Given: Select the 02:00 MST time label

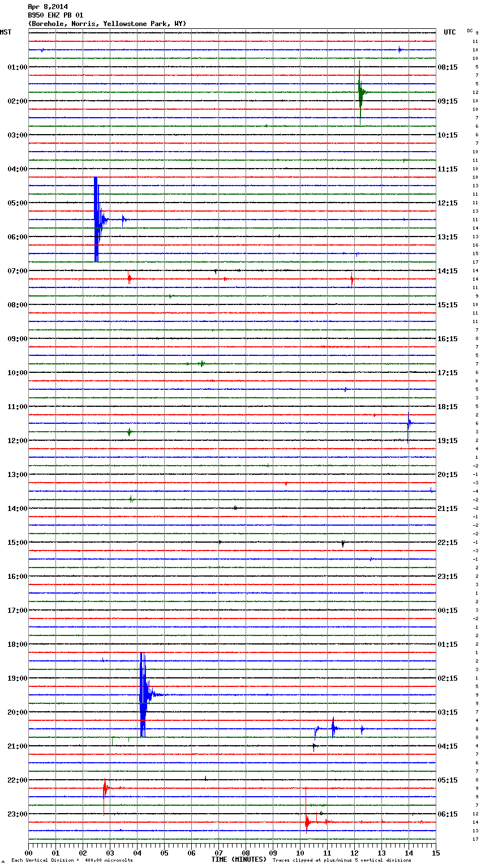Looking at the screenshot, I should coord(17,101).
